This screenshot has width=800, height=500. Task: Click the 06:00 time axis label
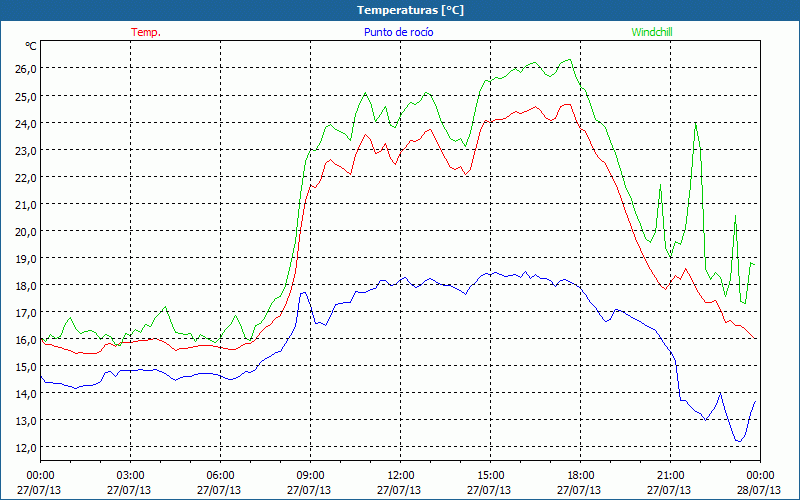pos(220,476)
